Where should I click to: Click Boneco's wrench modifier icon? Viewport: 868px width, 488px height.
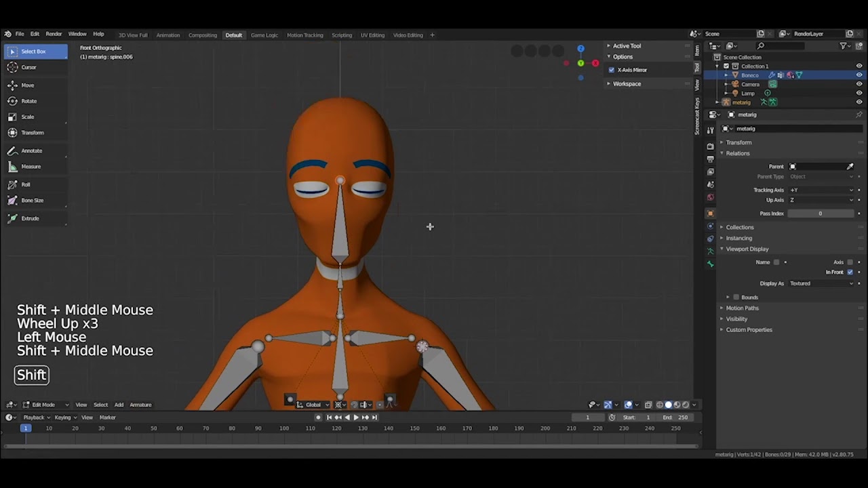pos(772,75)
